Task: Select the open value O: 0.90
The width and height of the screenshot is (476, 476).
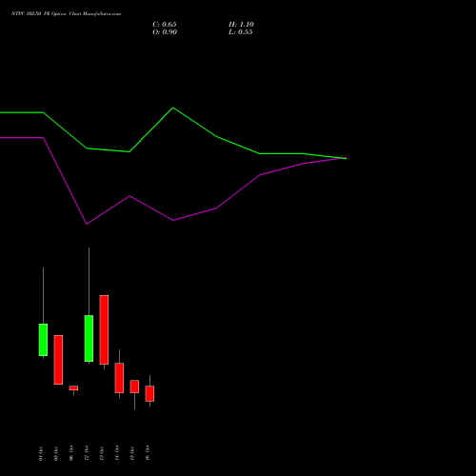Action: point(165,32)
